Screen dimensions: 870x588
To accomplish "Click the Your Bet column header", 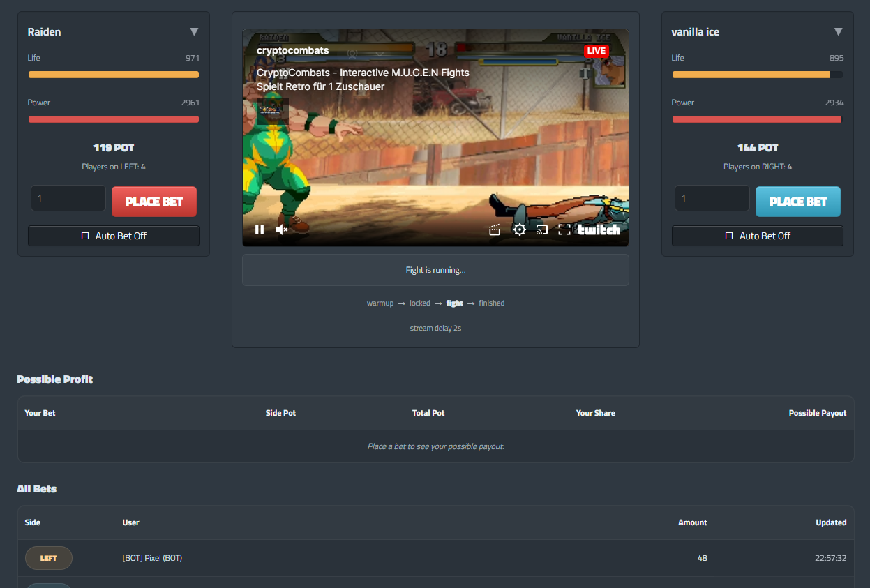I will (40, 413).
